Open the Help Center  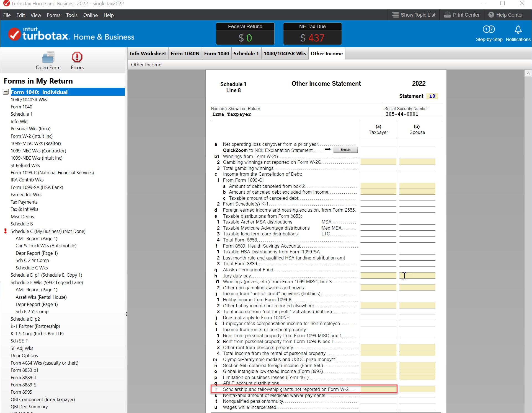click(505, 15)
